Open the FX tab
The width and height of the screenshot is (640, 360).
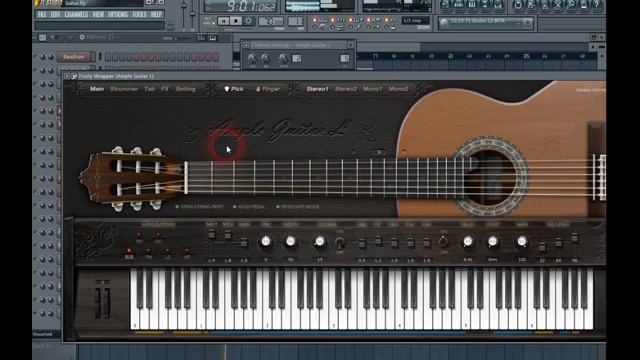[x=165, y=89]
